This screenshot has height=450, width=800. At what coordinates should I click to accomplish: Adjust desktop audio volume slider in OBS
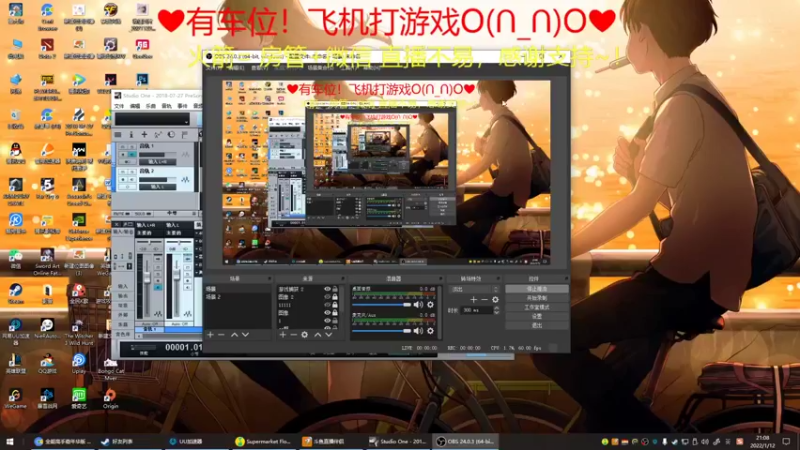coord(382,305)
